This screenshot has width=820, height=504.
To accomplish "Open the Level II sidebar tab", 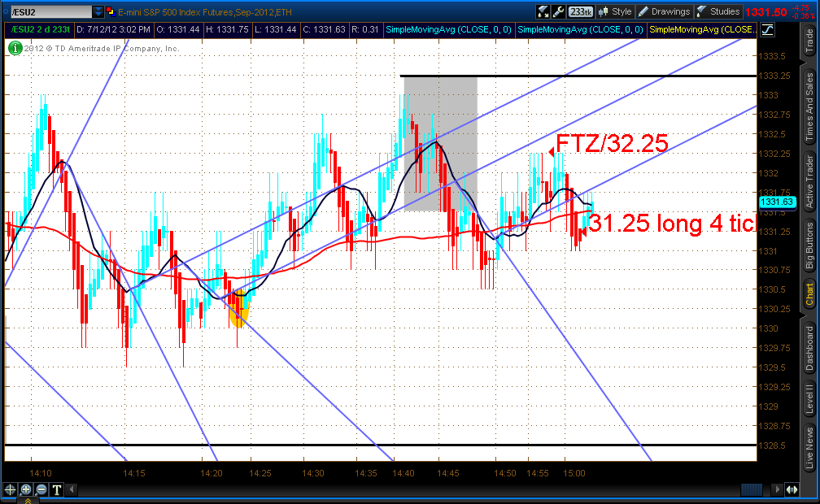I will 809,398.
